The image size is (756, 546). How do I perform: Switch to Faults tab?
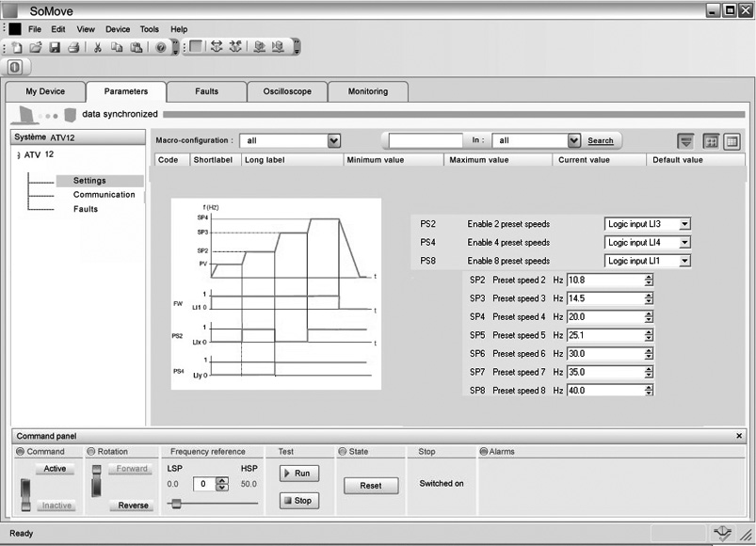click(x=207, y=91)
